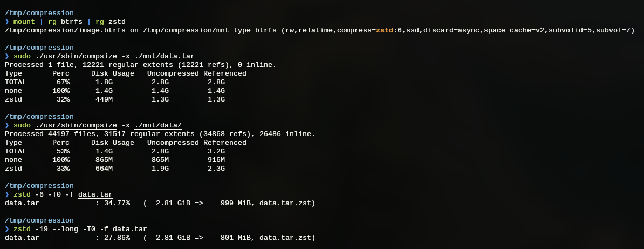The image size is (644, 249).
Task: Click underlined data.tar after zstd -19 --long
Action: 130,229
